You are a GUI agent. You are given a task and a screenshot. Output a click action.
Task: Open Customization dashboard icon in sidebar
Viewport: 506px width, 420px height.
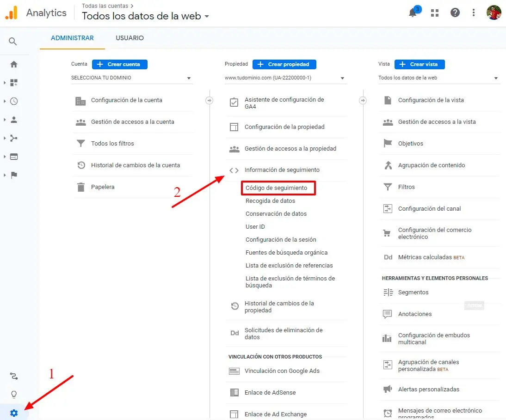pyautogui.click(x=13, y=83)
